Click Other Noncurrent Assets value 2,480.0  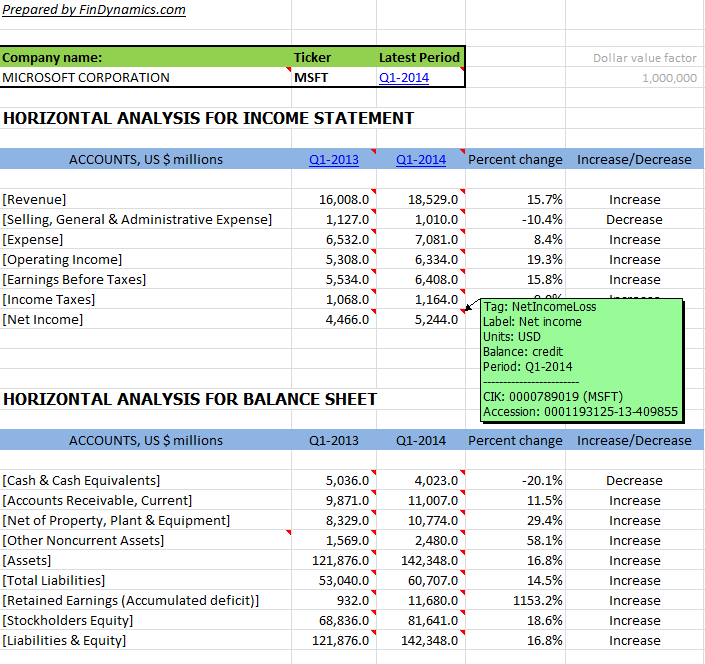point(436,540)
